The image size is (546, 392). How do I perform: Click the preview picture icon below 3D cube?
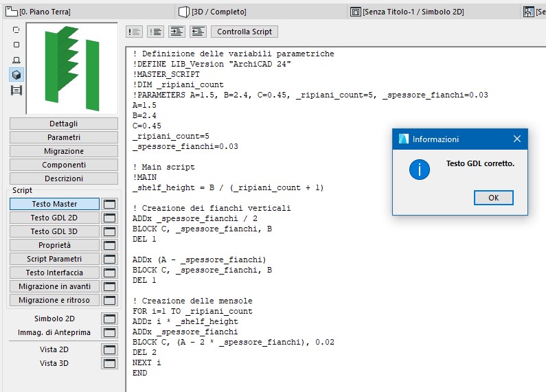point(16,89)
